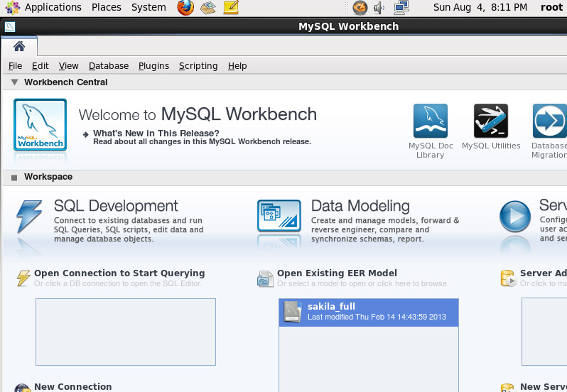Click the MySQL Workbench dolphin logo

(x=40, y=125)
